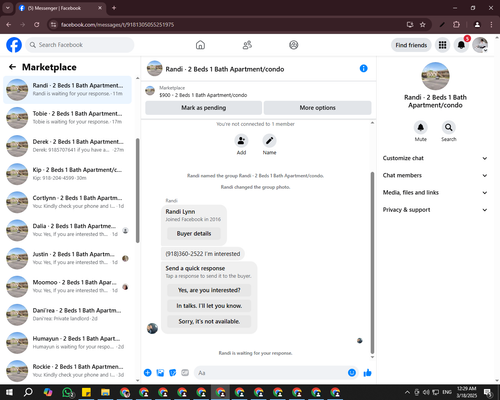The height and width of the screenshot is (400, 500).
Task: Open the Tobie conversation
Action: (67, 118)
